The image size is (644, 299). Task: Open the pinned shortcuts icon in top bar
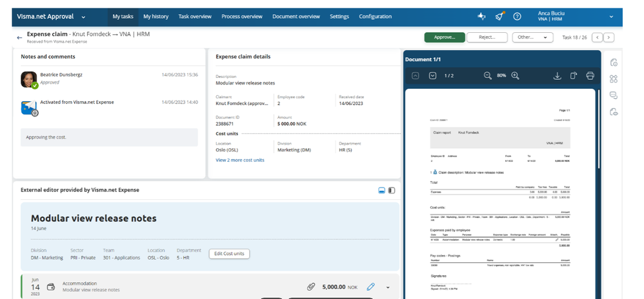click(x=482, y=16)
